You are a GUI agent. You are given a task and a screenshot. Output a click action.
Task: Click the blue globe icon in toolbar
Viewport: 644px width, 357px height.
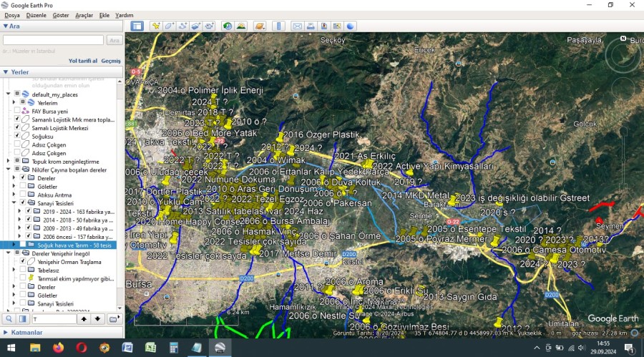(x=351, y=26)
